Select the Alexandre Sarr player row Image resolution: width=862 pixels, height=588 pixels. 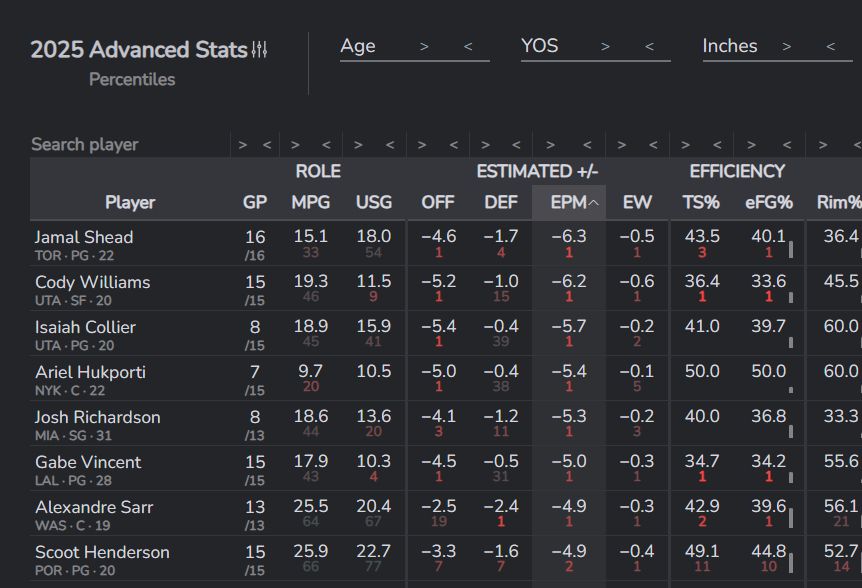pos(94,507)
